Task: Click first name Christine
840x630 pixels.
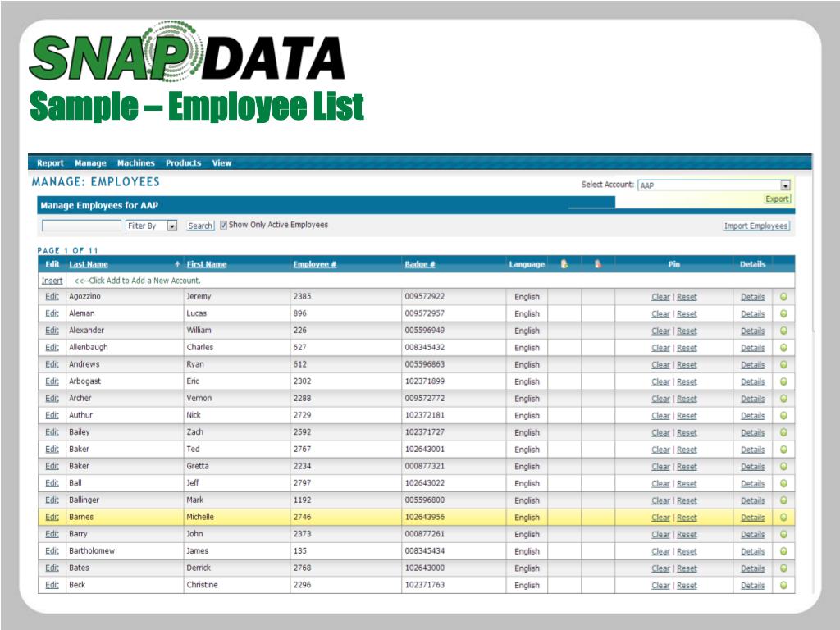Action: tap(202, 584)
